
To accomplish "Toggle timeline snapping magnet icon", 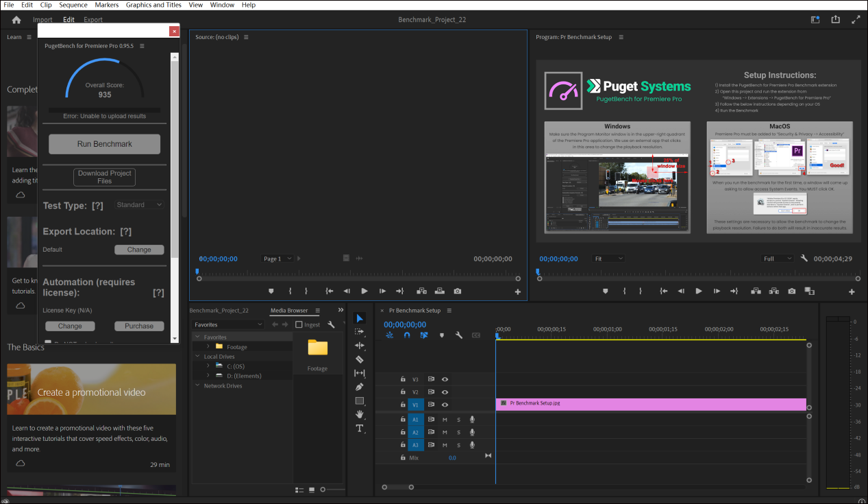I will (x=407, y=335).
